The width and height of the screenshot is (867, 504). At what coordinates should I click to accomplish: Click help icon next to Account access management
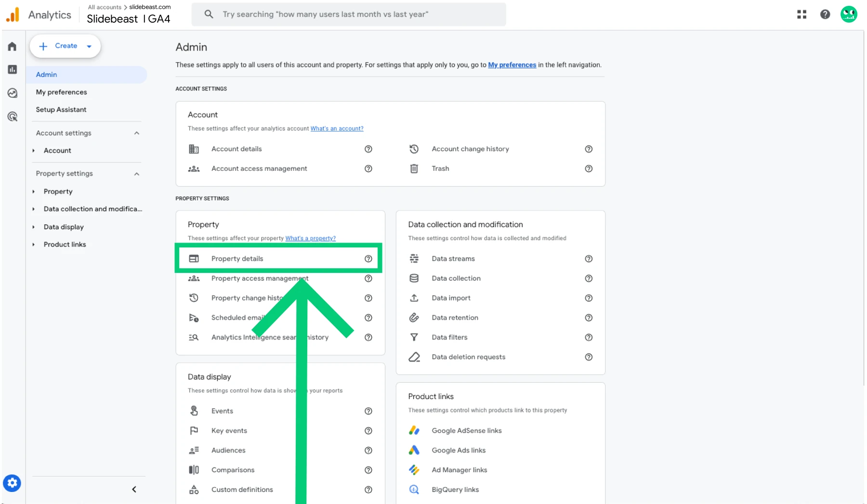pos(368,168)
